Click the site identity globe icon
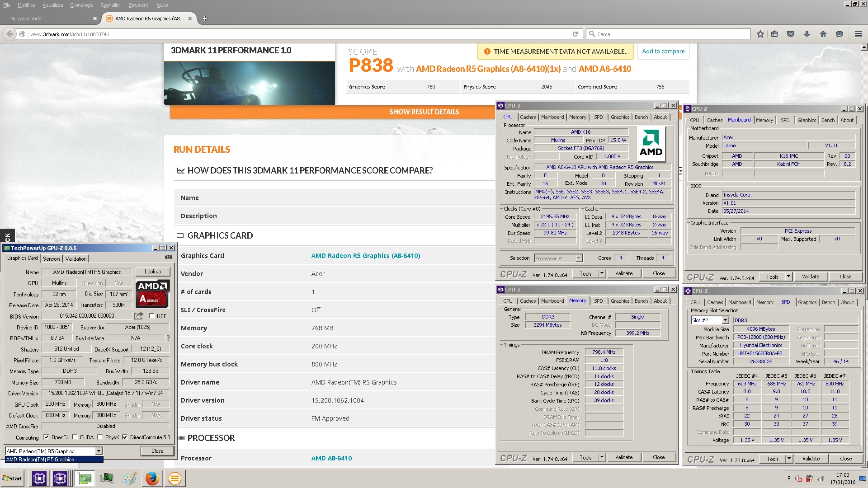 [22, 34]
